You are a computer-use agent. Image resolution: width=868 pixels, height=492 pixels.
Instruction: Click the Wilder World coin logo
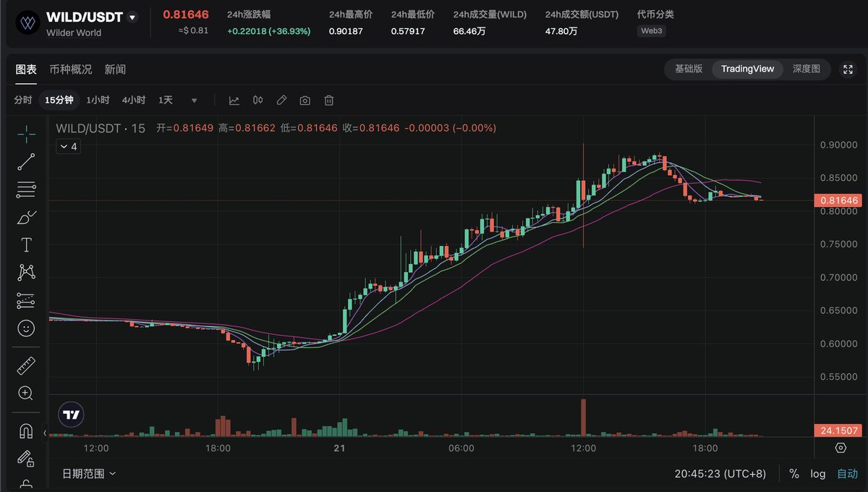click(27, 22)
